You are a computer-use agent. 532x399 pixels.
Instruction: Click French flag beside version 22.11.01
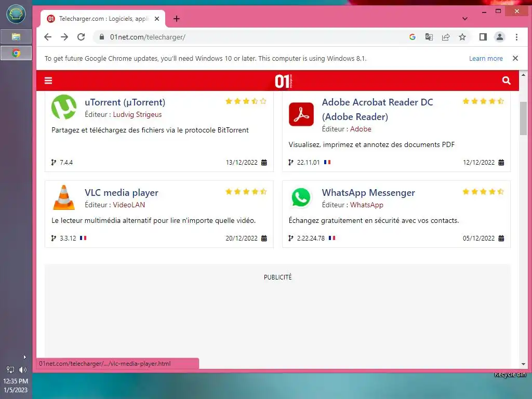(x=327, y=162)
